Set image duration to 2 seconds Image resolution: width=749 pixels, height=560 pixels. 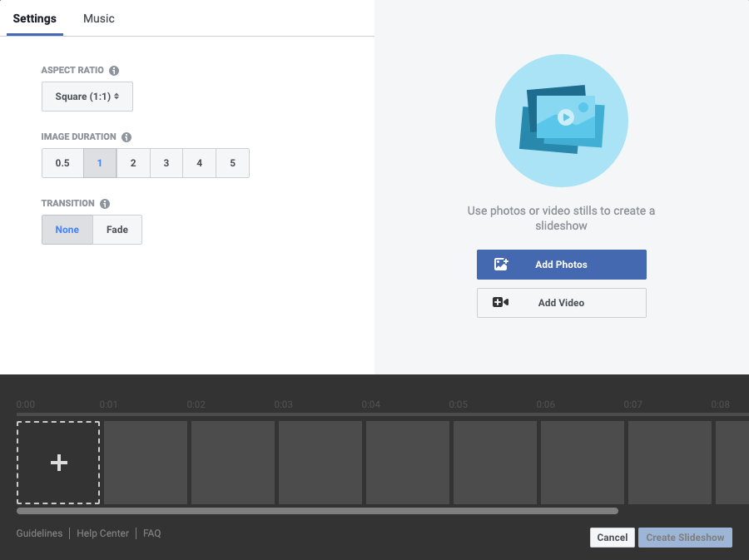pyautogui.click(x=133, y=163)
